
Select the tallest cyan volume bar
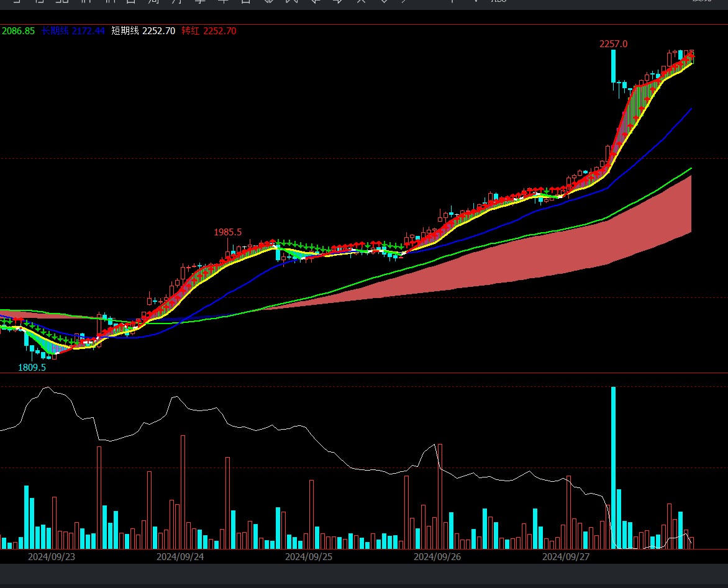pyautogui.click(x=613, y=468)
